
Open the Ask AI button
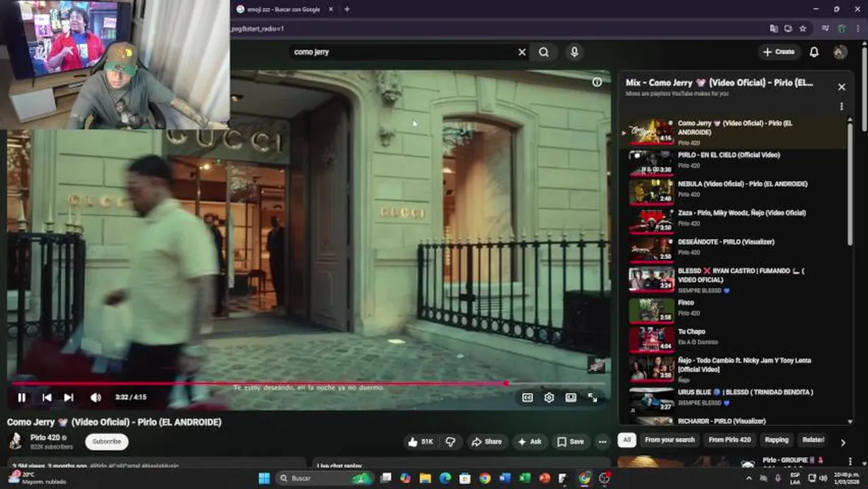pos(529,442)
